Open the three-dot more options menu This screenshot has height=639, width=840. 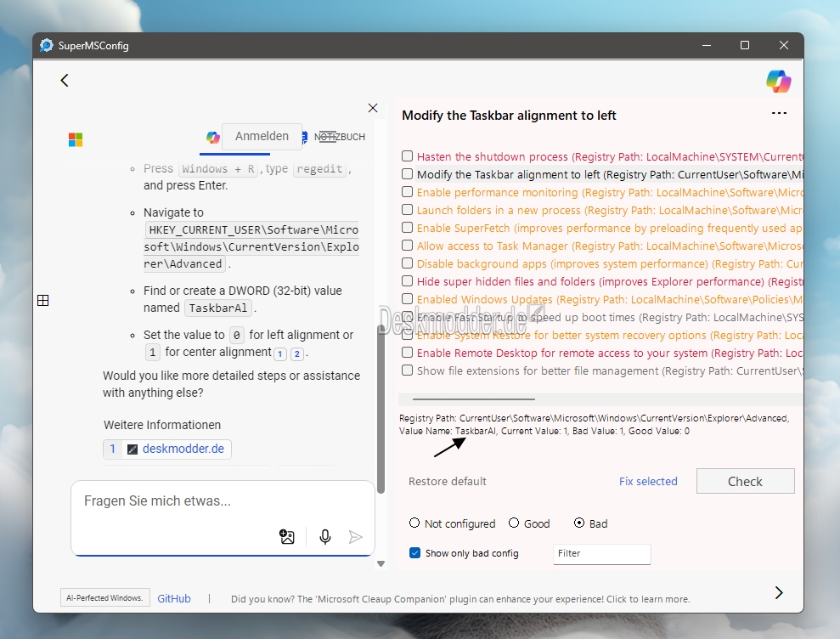tap(779, 113)
